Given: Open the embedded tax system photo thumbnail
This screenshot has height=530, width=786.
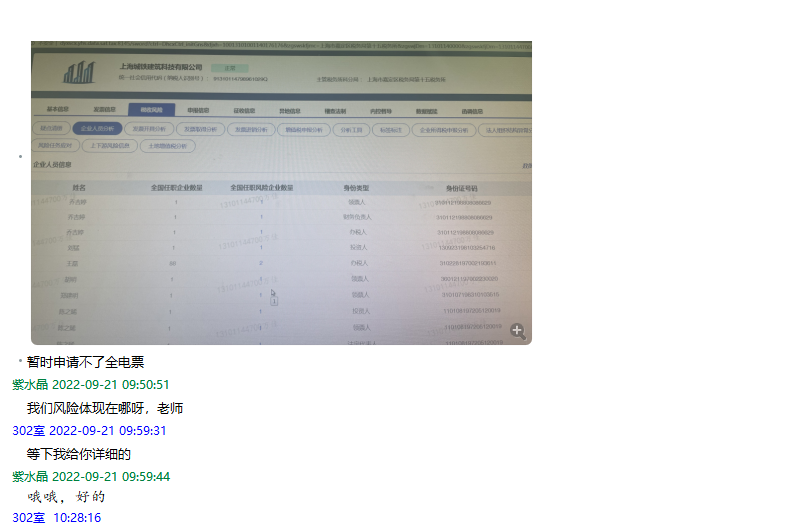Looking at the screenshot, I should click(x=281, y=193).
